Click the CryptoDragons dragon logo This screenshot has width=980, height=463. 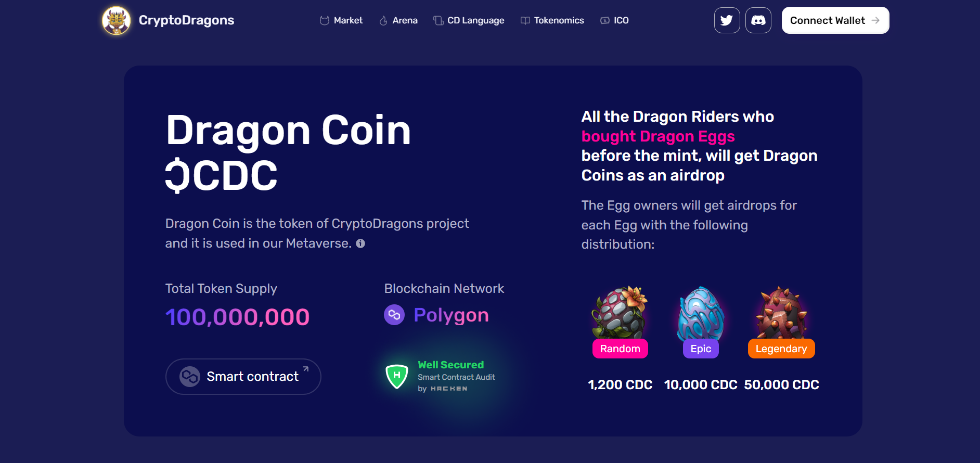(116, 21)
